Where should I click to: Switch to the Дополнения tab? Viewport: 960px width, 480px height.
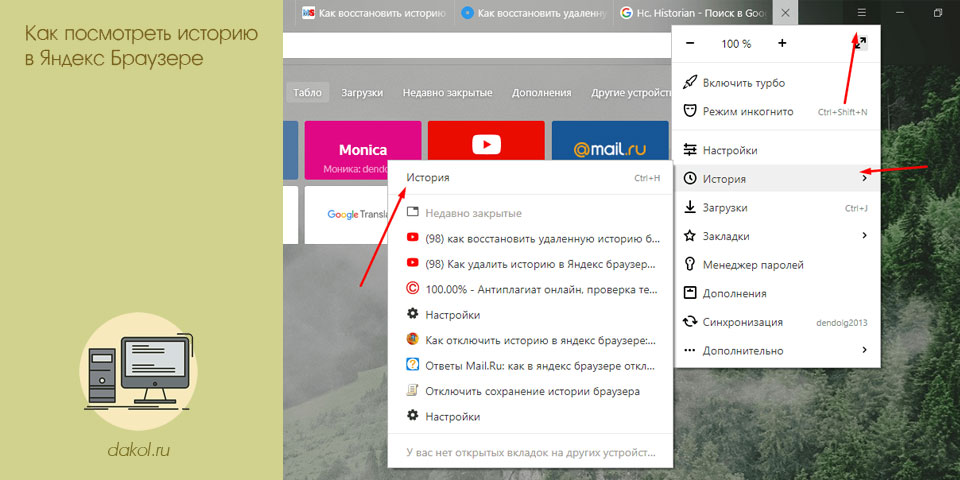click(x=542, y=92)
